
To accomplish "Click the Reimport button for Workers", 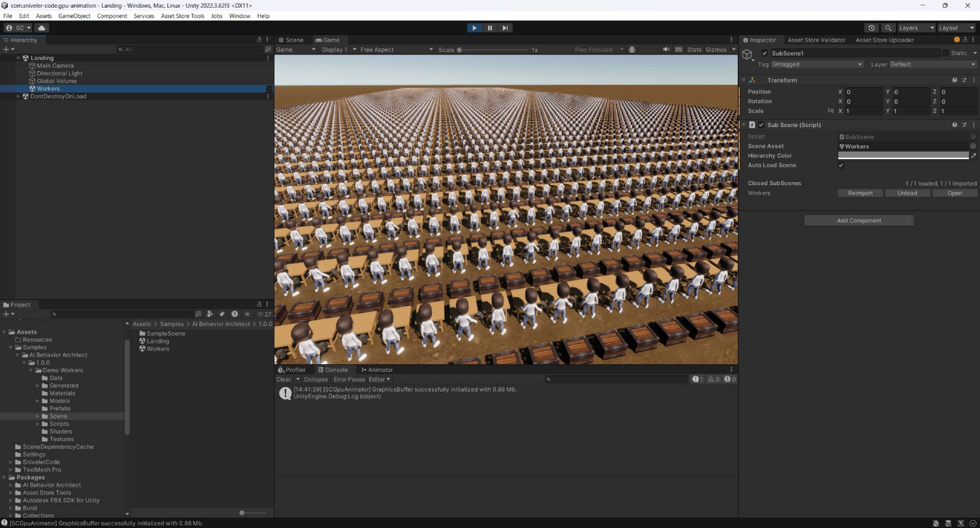I will tap(860, 193).
